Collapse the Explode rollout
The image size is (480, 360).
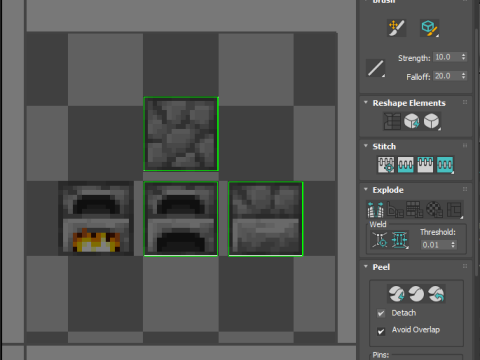366,189
